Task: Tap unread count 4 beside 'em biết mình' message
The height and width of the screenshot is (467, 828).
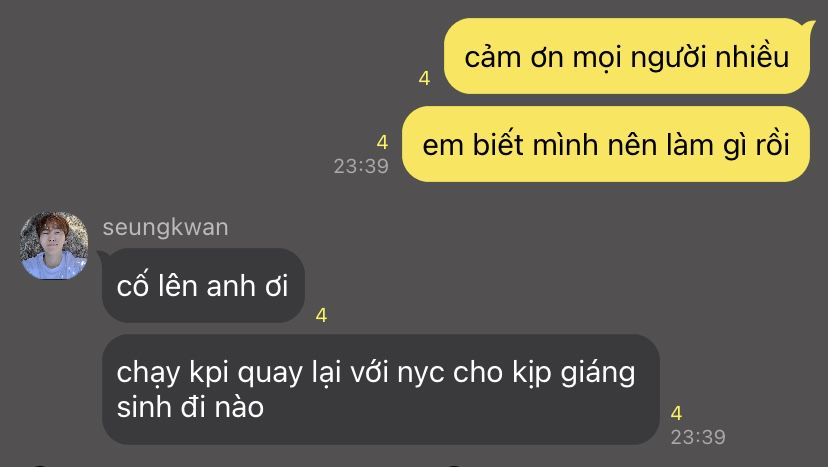Action: (x=382, y=142)
